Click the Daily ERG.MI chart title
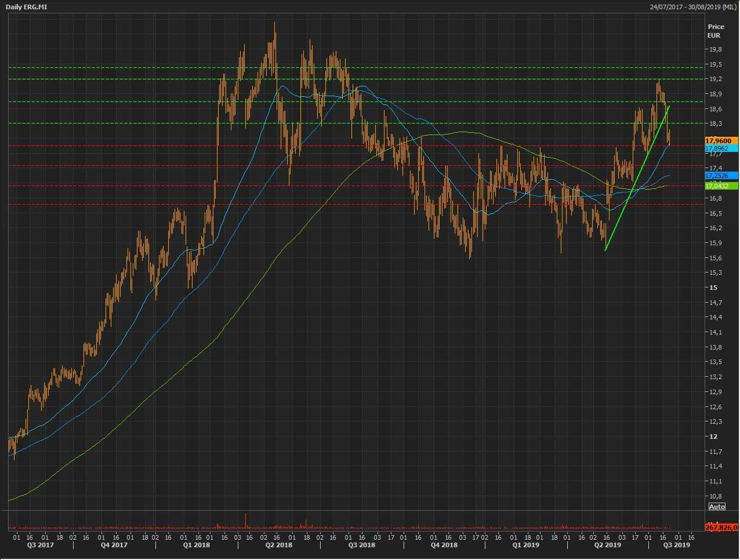 (x=28, y=6)
